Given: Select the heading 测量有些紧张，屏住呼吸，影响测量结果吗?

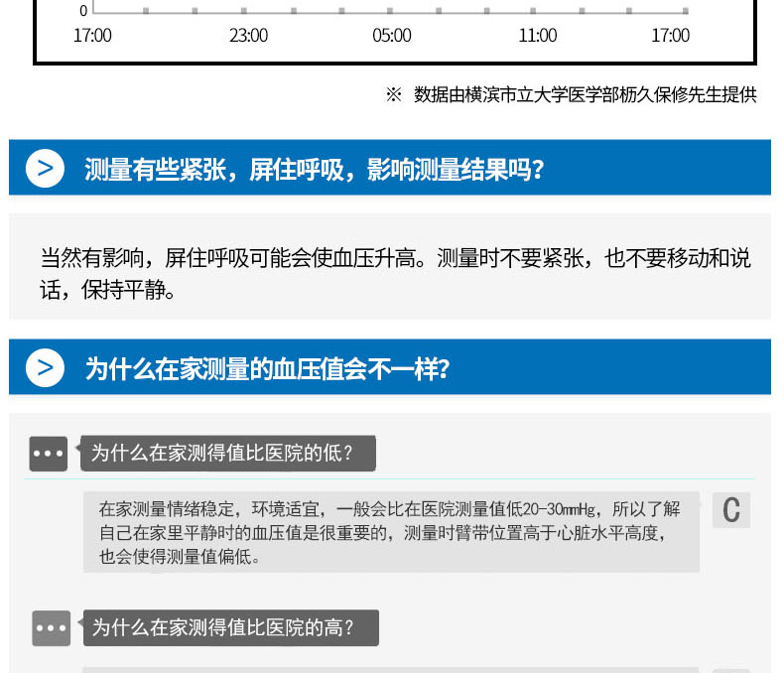Looking at the screenshot, I should (x=314, y=170).
